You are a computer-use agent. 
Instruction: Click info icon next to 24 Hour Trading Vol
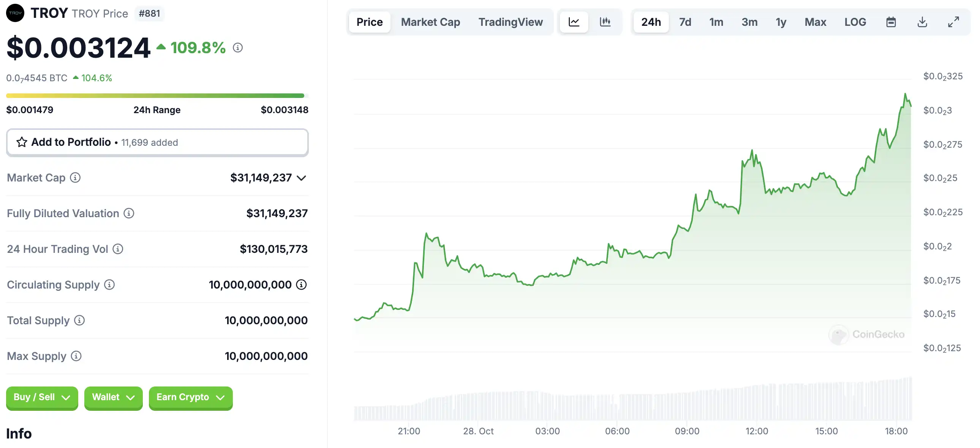pyautogui.click(x=118, y=249)
